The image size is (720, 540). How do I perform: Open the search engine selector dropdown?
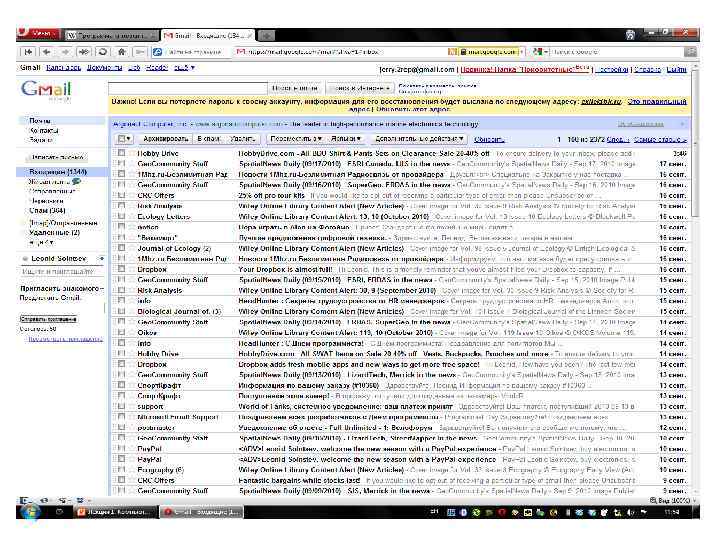click(546, 52)
